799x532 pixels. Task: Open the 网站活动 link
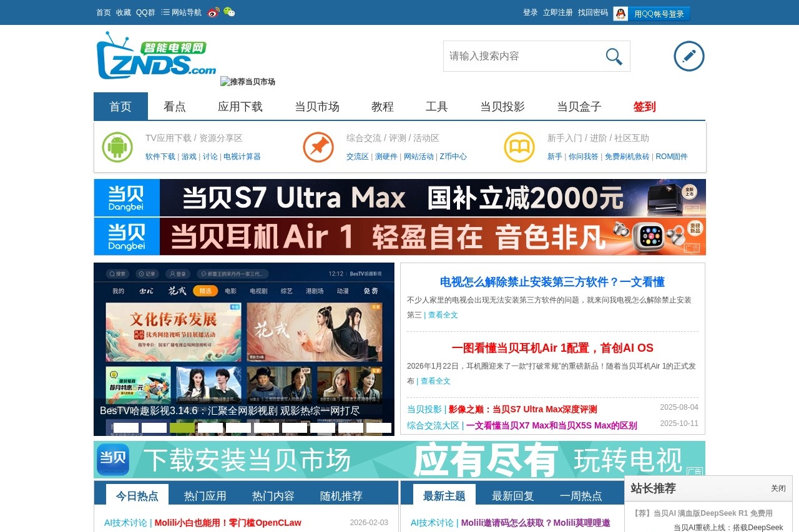pyautogui.click(x=419, y=157)
